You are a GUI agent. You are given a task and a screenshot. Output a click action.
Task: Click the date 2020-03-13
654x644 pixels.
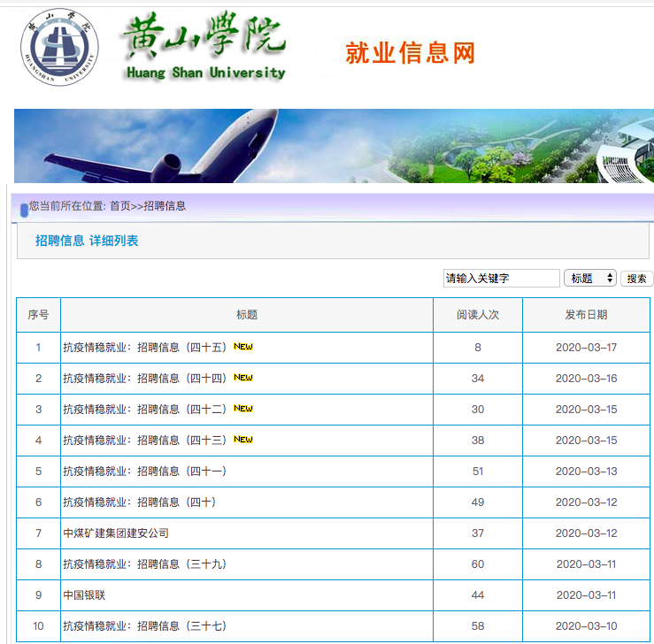click(586, 471)
